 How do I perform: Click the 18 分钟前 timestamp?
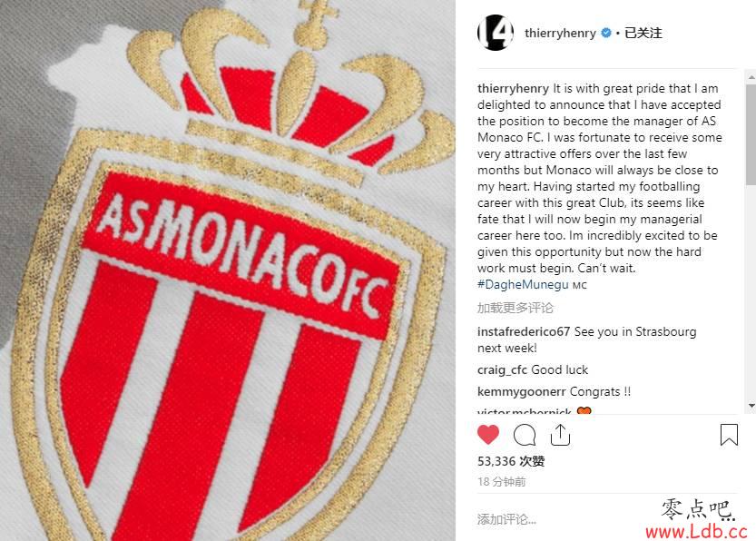click(x=501, y=482)
